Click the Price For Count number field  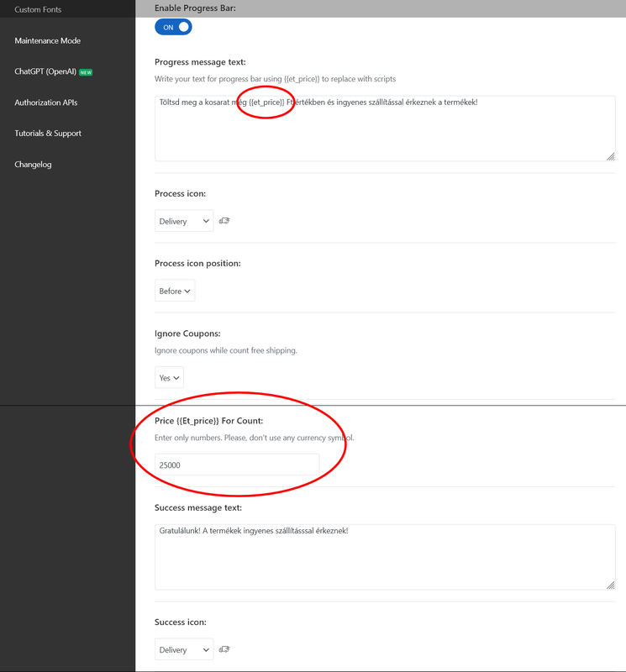[x=237, y=465]
